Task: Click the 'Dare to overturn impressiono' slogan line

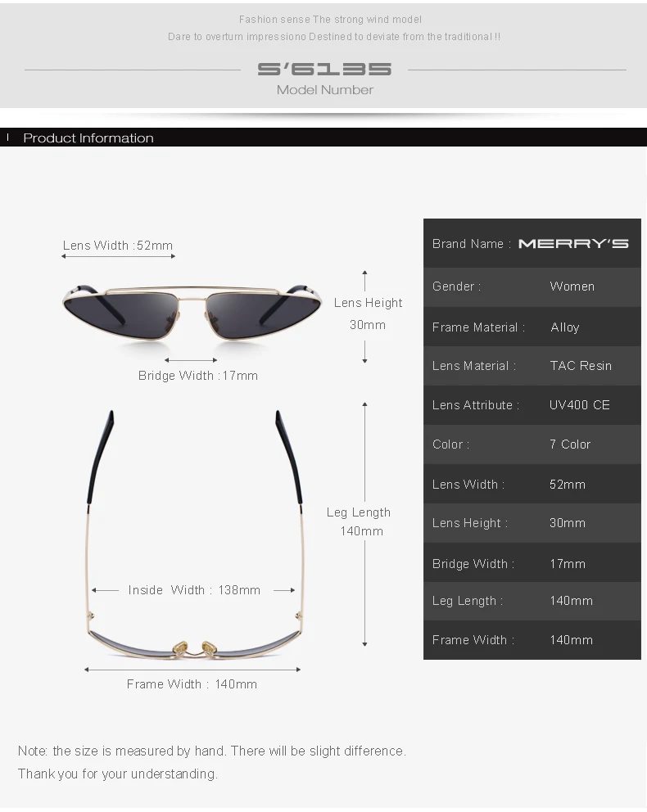Action: [334, 37]
